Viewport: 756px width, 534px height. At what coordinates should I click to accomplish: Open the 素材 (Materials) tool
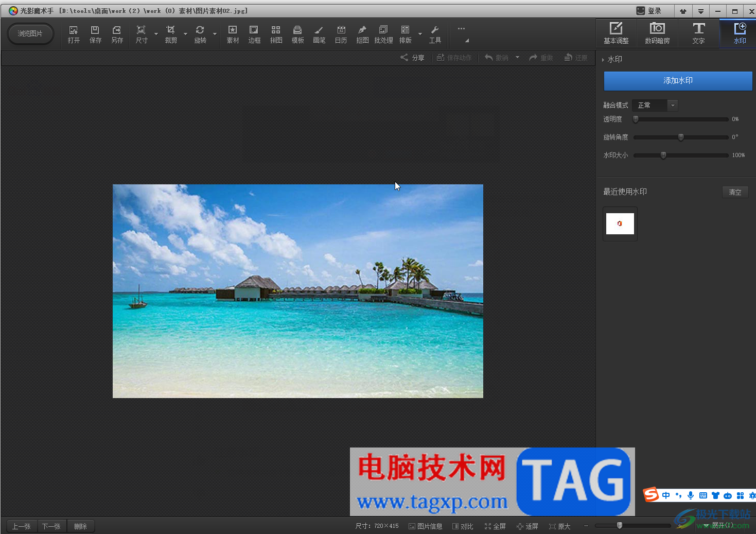(233, 35)
